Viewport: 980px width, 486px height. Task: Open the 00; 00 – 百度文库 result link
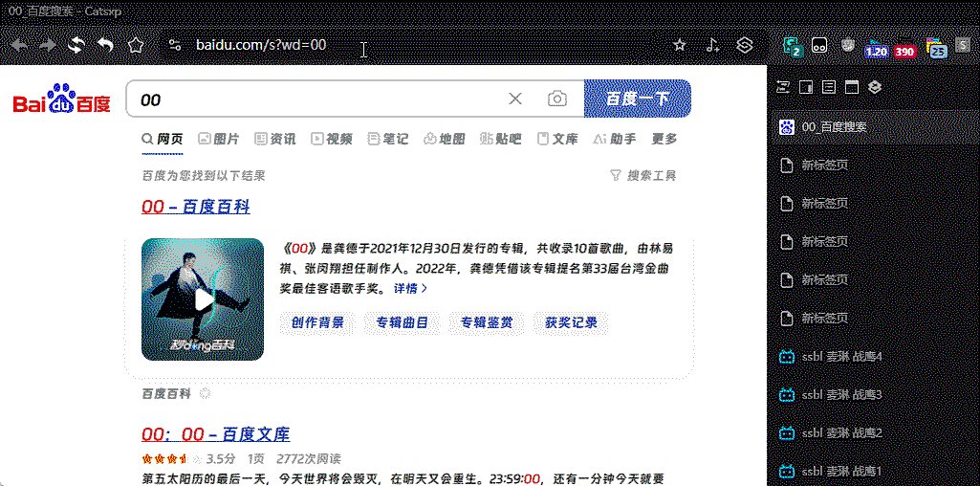pyautogui.click(x=216, y=434)
